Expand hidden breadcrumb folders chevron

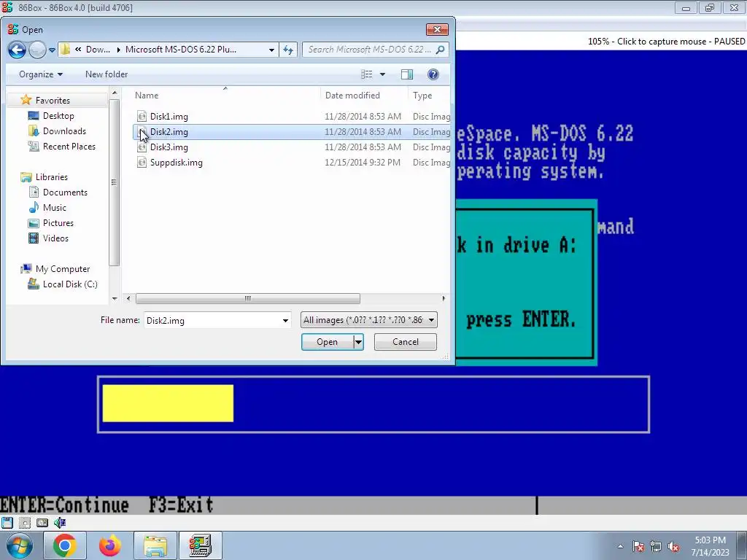click(x=77, y=50)
